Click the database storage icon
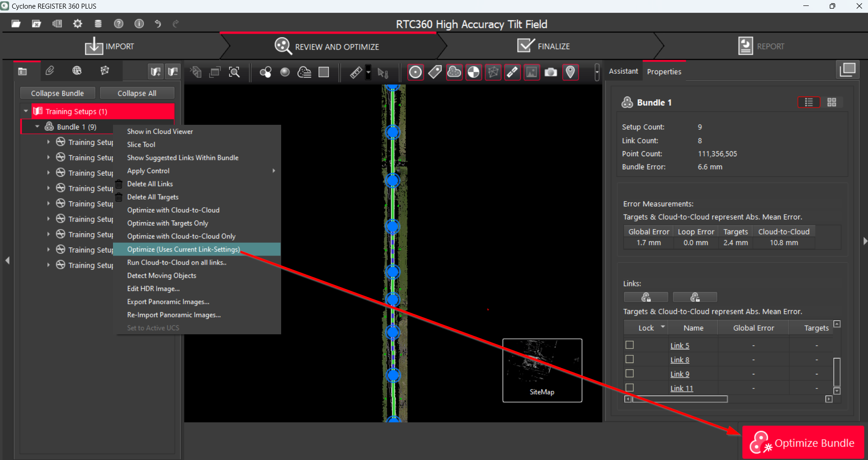This screenshot has height=460, width=868. tap(98, 24)
